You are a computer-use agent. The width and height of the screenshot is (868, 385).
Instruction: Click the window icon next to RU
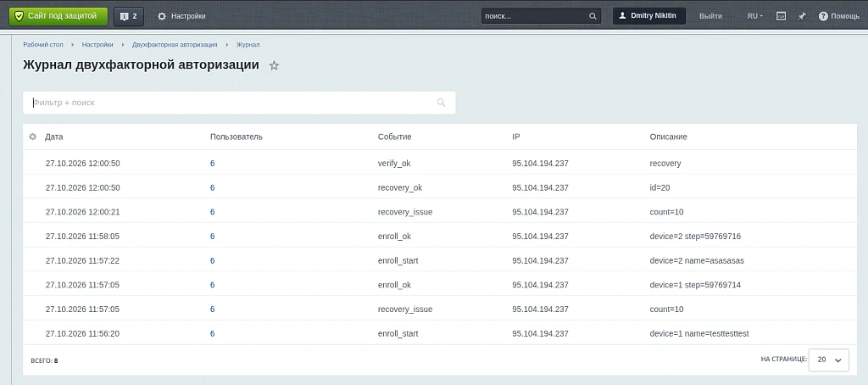point(781,16)
